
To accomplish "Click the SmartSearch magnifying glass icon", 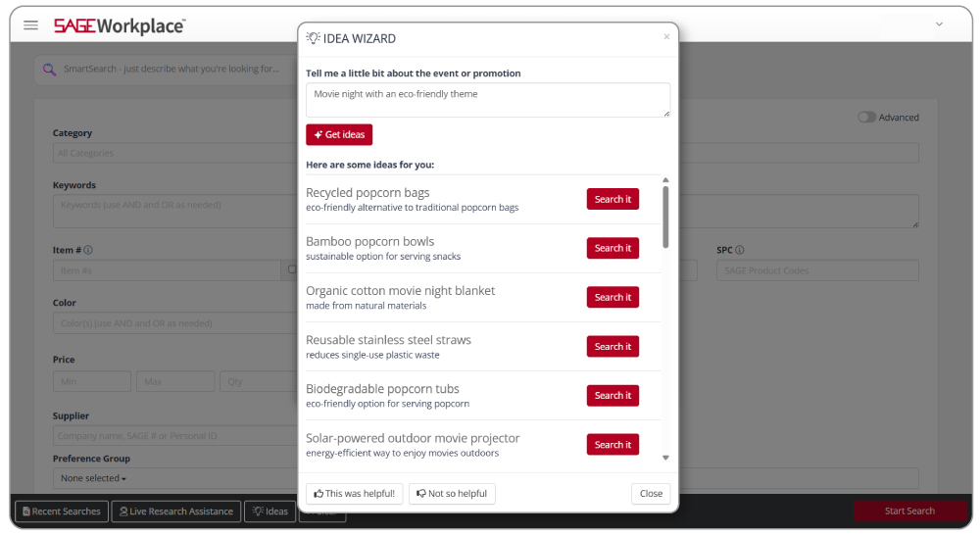I will pos(50,69).
